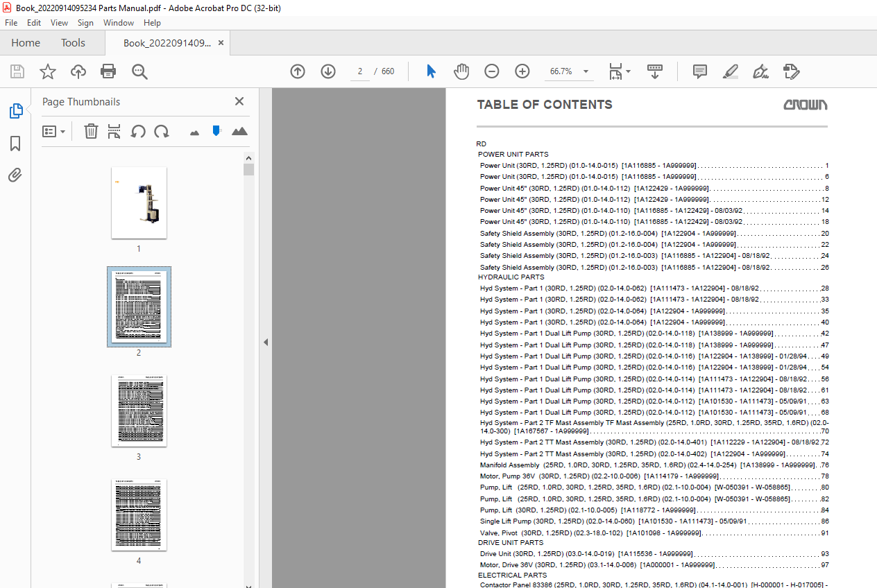
Task: Open the View menu
Action: click(59, 23)
